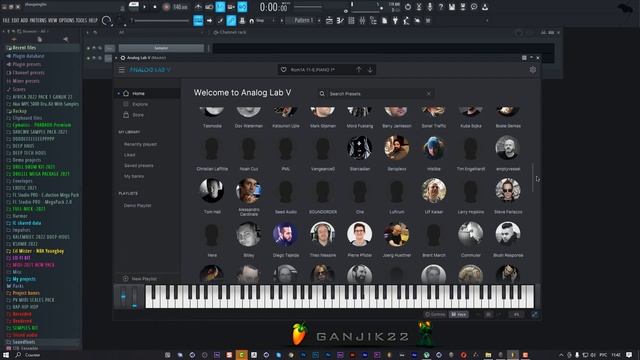Viewport: 640px width, 360px height.
Task: Open Analog Lab V settings gear
Action: coord(533,70)
